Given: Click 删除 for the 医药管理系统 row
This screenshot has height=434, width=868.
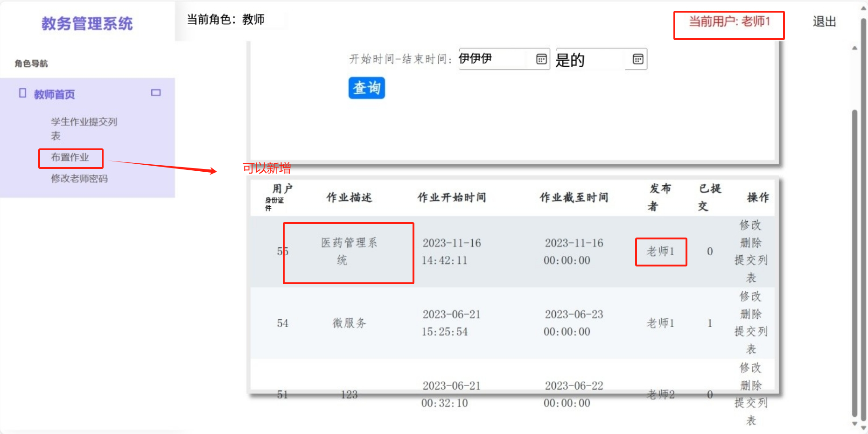Looking at the screenshot, I should pyautogui.click(x=750, y=243).
